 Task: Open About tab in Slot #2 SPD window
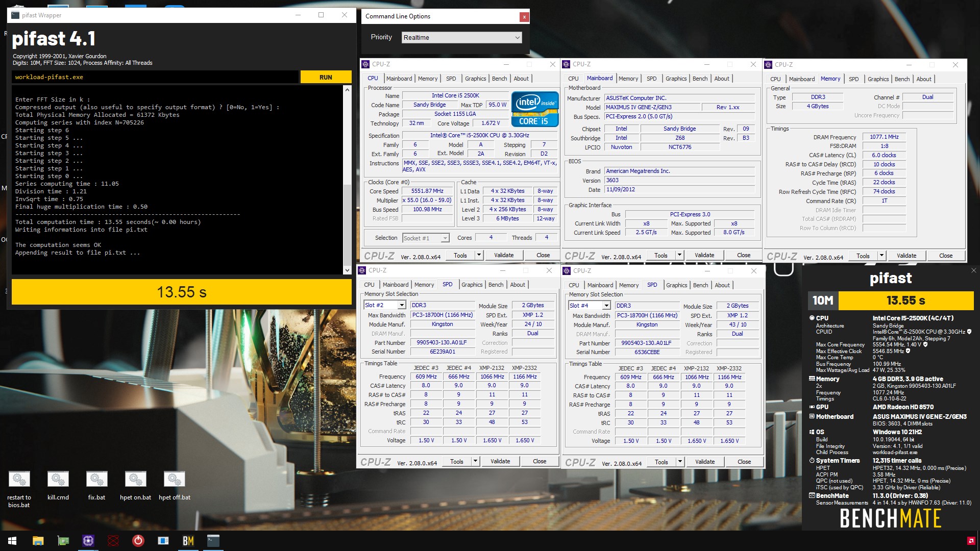(517, 285)
